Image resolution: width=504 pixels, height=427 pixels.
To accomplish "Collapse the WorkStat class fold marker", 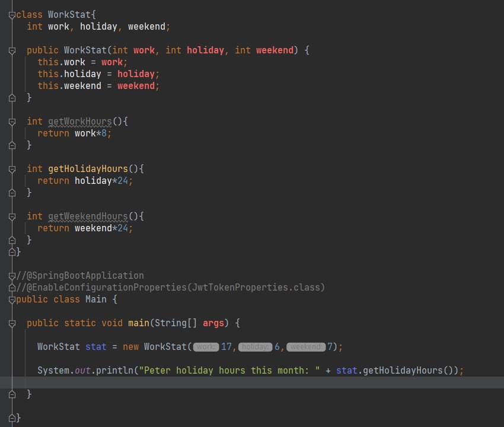I will pos(12,15).
